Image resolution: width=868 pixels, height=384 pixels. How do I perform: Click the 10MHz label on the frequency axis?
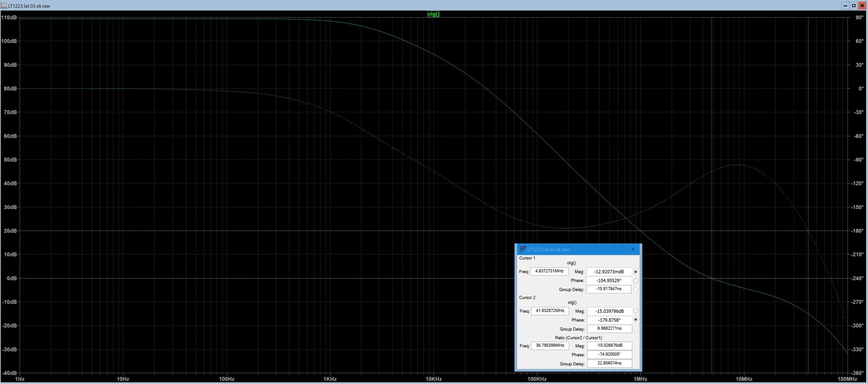744,379
